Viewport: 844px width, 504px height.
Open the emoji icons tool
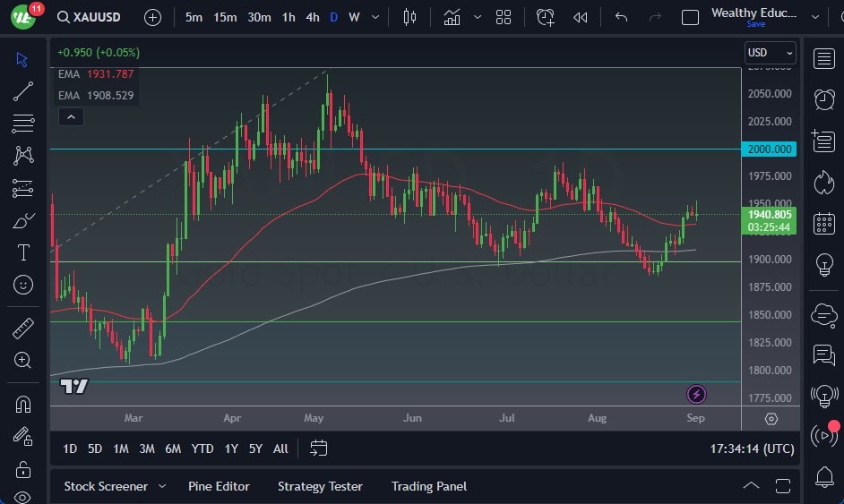coord(23,285)
